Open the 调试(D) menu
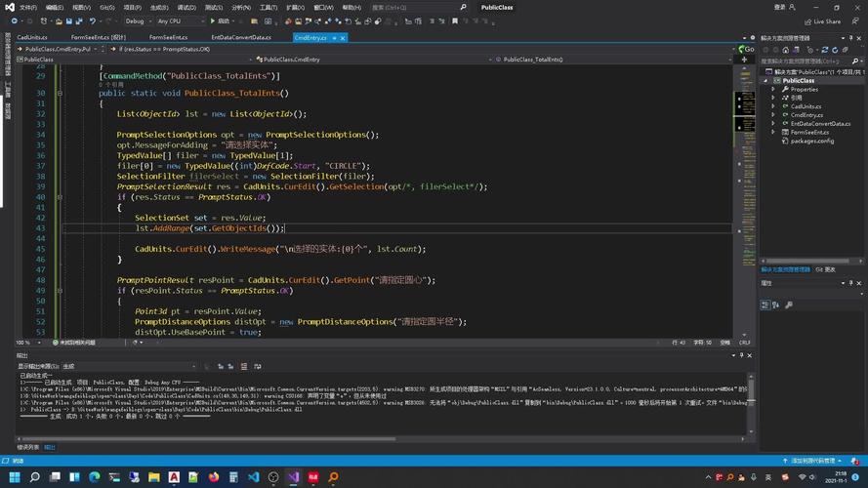 click(x=186, y=7)
